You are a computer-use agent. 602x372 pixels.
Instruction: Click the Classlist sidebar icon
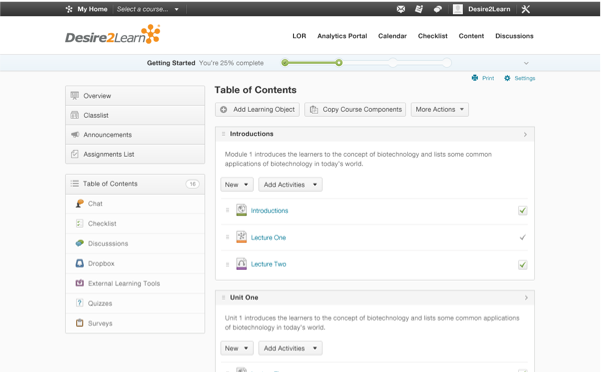(75, 115)
